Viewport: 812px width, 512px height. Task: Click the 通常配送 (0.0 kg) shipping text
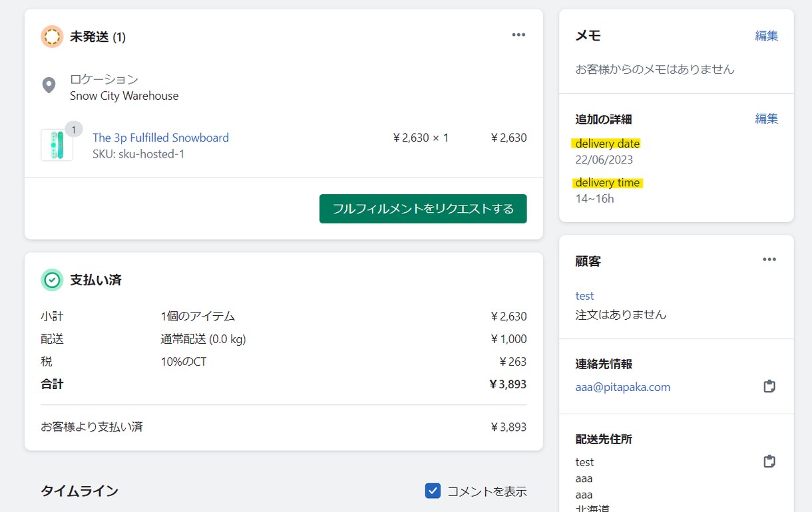(x=203, y=339)
